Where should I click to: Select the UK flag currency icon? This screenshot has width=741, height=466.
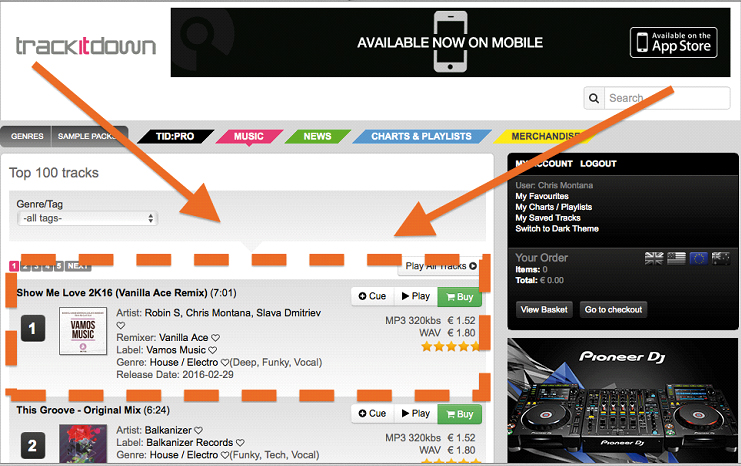coord(654,259)
